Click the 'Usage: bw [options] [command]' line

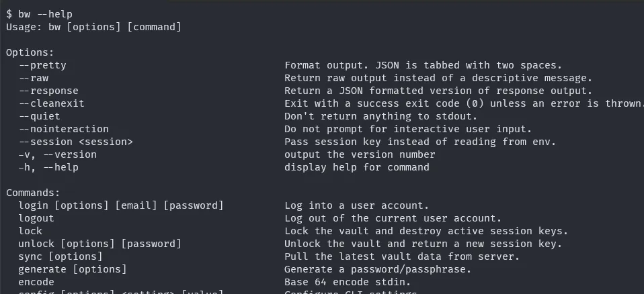pyautogui.click(x=93, y=27)
